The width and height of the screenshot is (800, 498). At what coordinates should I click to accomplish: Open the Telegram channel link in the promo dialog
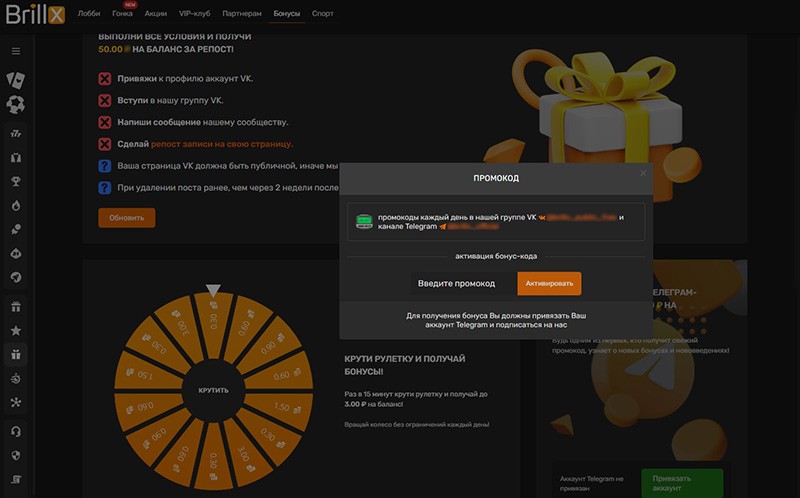click(x=476, y=227)
